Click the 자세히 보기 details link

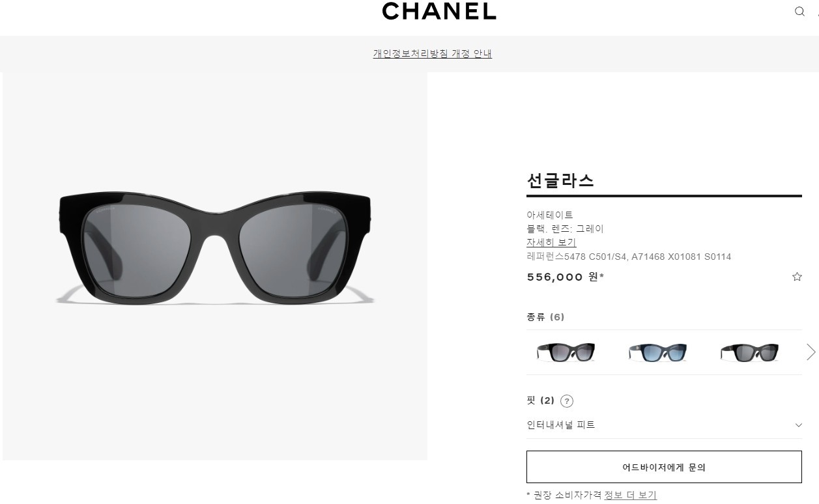coord(551,242)
